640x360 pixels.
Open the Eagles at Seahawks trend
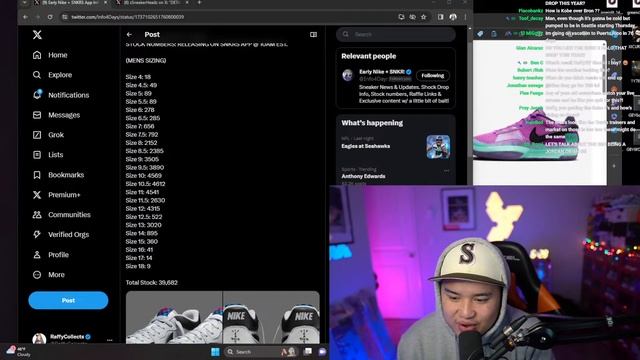366,146
